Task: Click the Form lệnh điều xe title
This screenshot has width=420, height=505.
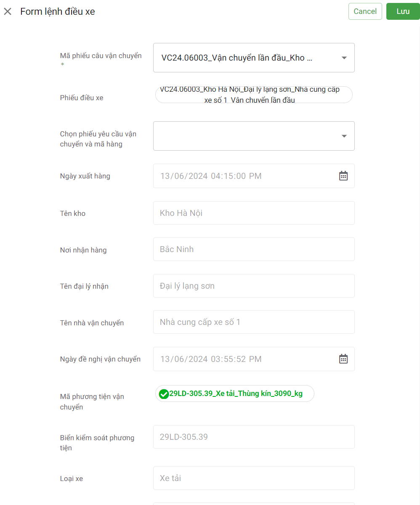Action: [58, 11]
